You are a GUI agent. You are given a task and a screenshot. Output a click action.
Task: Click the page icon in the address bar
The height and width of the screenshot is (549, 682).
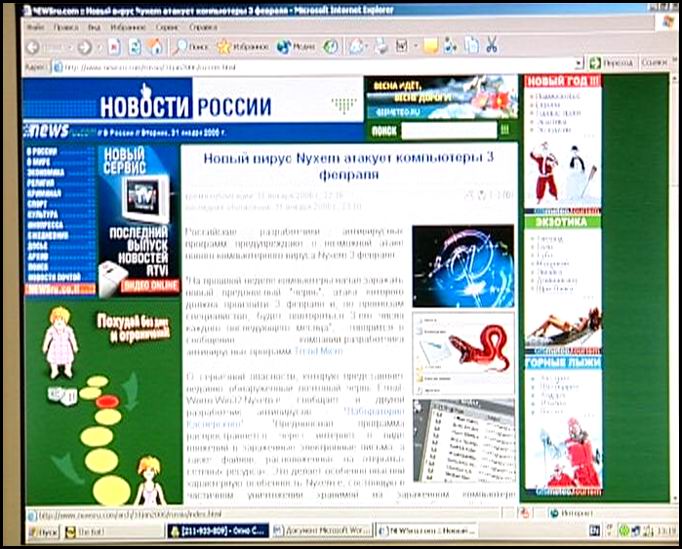coord(57,67)
